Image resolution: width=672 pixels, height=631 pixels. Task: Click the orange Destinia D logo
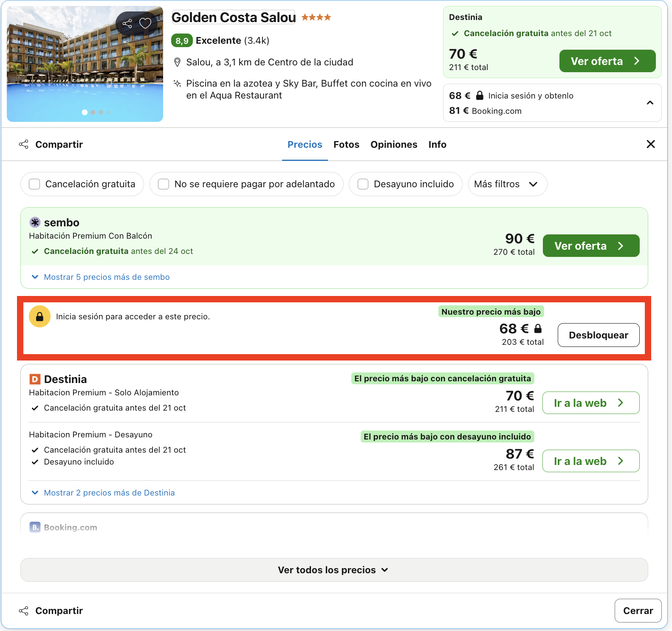tap(35, 379)
